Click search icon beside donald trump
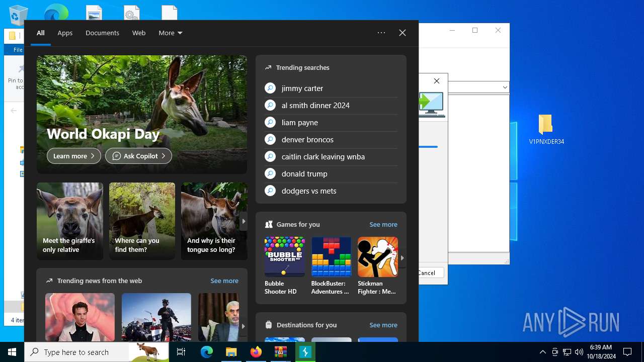Screen dimensions: 644x362 point(270,173)
